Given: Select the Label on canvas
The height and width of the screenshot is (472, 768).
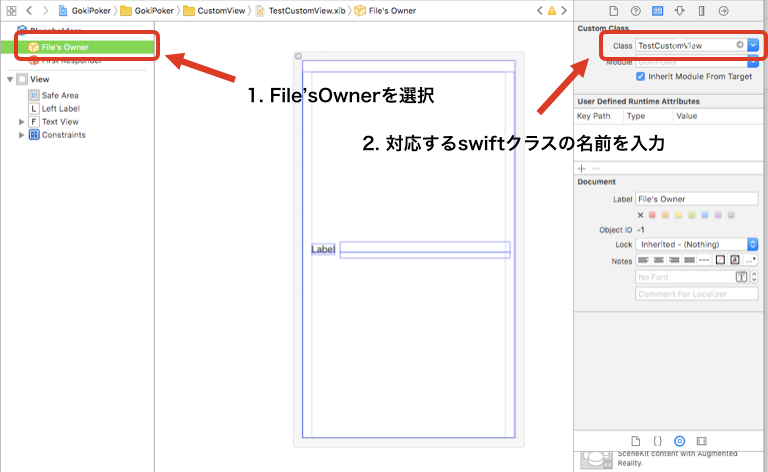Looking at the screenshot, I should pos(323,249).
